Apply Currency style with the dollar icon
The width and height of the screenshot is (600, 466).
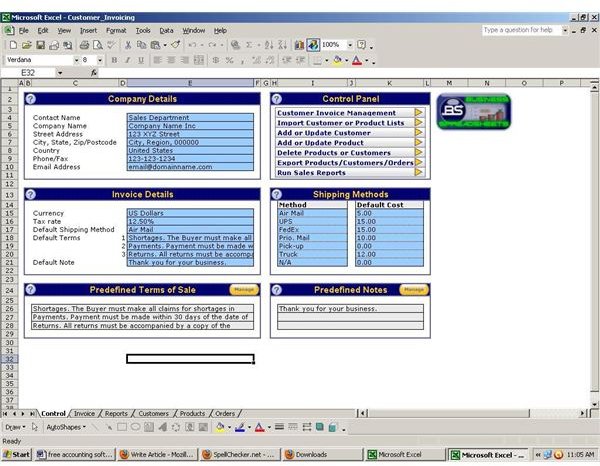tap(216, 60)
